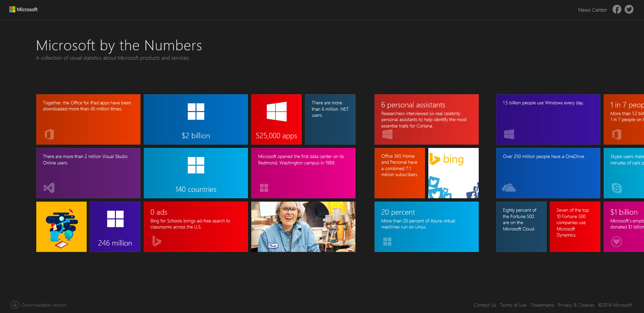Screen dimensions: 644x313
Task: Open the News Center link
Action: (x=593, y=10)
